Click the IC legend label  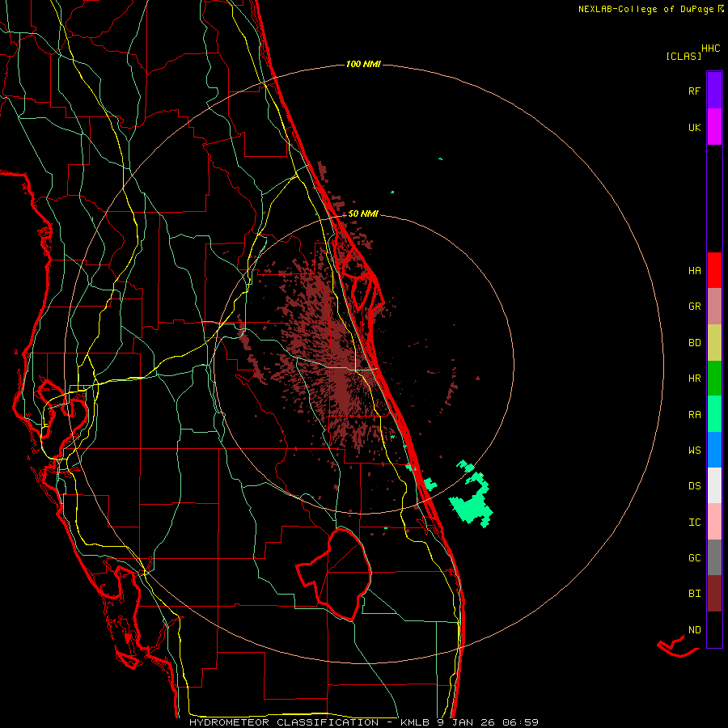(694, 523)
